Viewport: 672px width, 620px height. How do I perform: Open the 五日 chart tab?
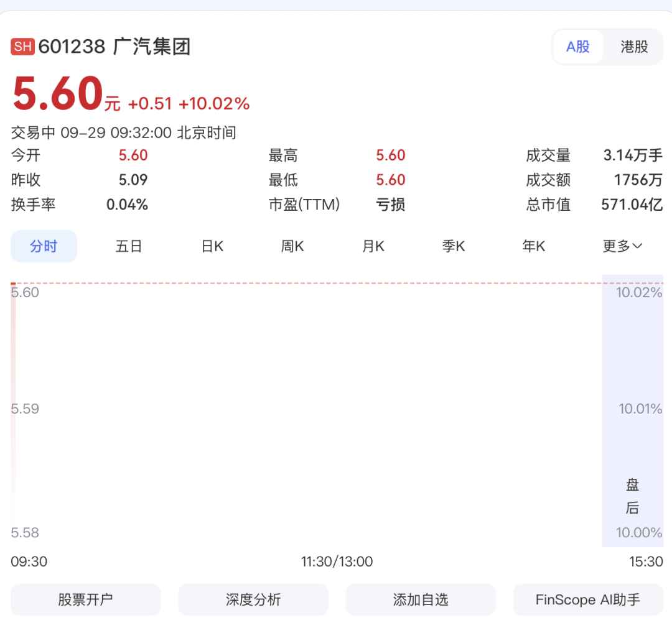[x=129, y=246]
